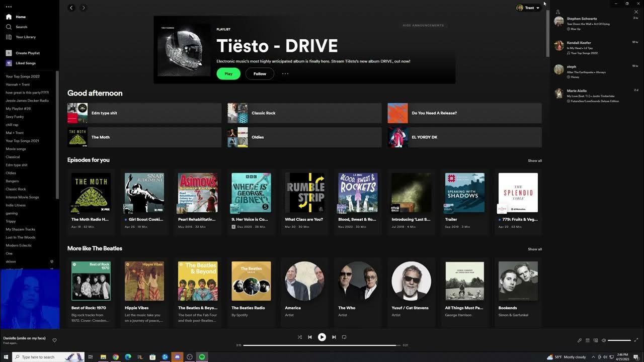Toggle repeat mode

[344, 337]
